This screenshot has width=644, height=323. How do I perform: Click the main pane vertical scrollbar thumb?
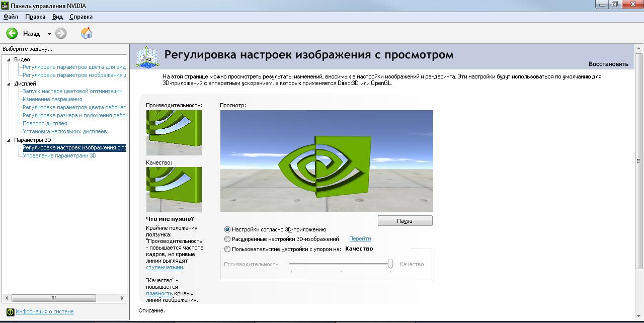tap(639, 161)
